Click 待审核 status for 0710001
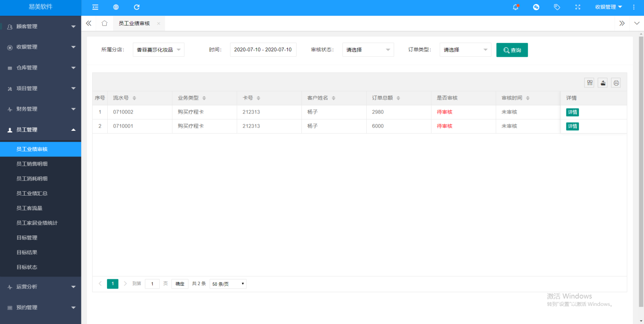The image size is (644, 324). pyautogui.click(x=445, y=126)
